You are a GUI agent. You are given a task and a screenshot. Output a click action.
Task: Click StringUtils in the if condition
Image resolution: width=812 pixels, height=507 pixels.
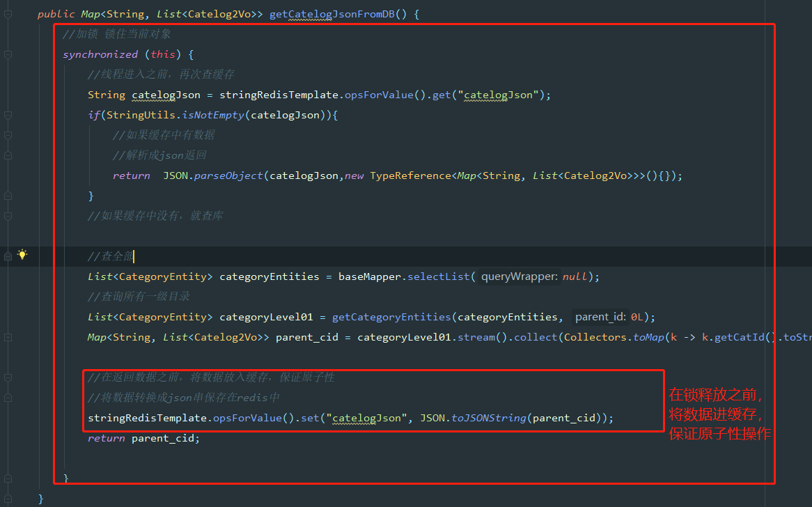(x=141, y=115)
